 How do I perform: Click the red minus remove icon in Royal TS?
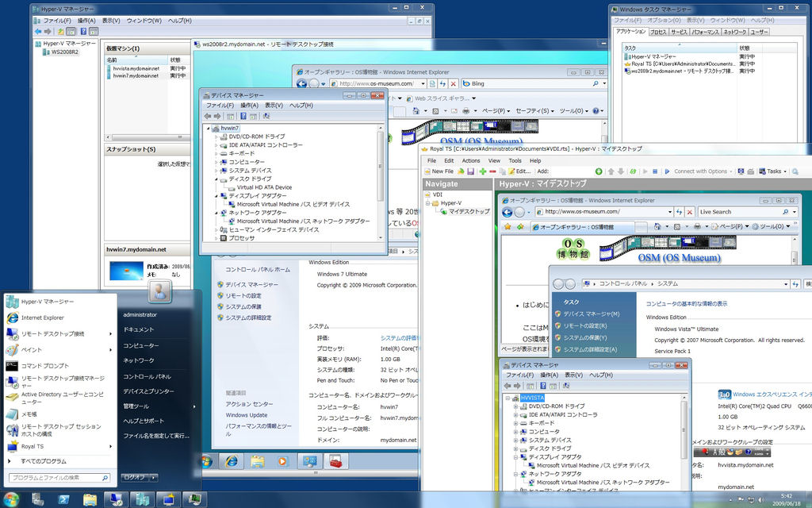tap(492, 171)
